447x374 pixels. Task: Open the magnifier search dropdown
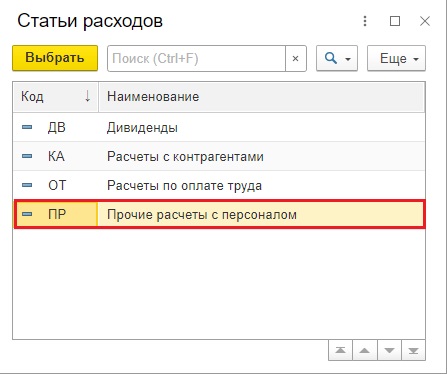coord(337,59)
